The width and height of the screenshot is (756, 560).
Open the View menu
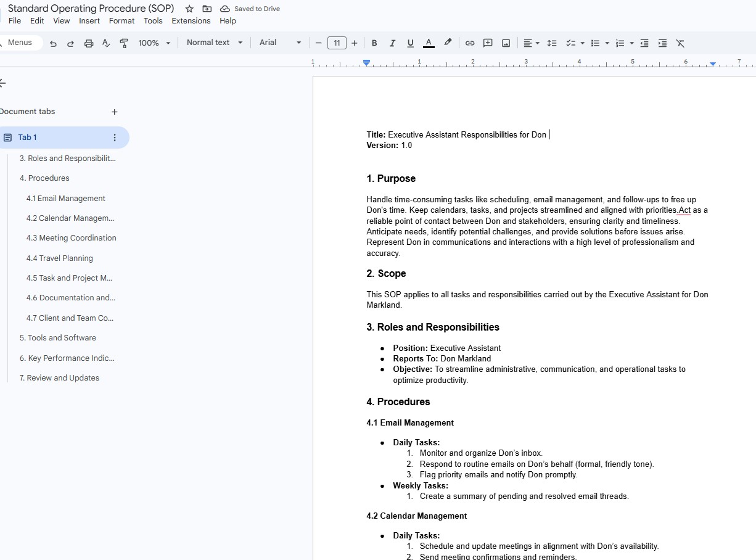[x=62, y=21]
